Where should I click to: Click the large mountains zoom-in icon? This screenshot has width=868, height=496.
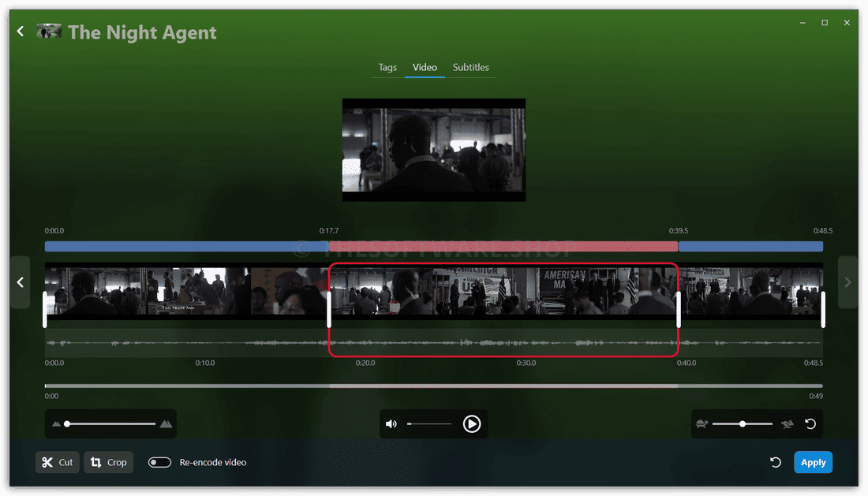click(x=166, y=424)
